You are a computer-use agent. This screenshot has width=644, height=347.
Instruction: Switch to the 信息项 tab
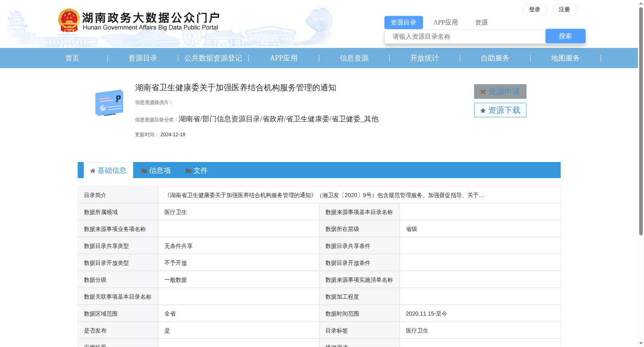156,170
